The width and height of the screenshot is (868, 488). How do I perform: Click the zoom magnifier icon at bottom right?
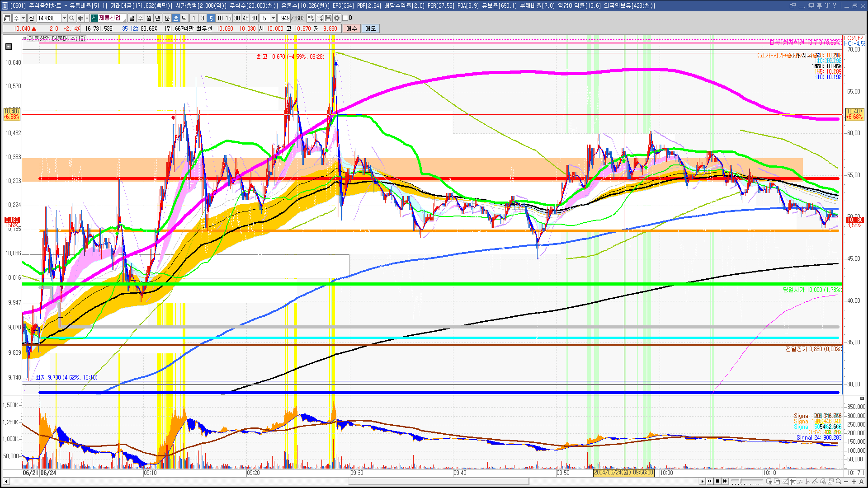[839, 482]
